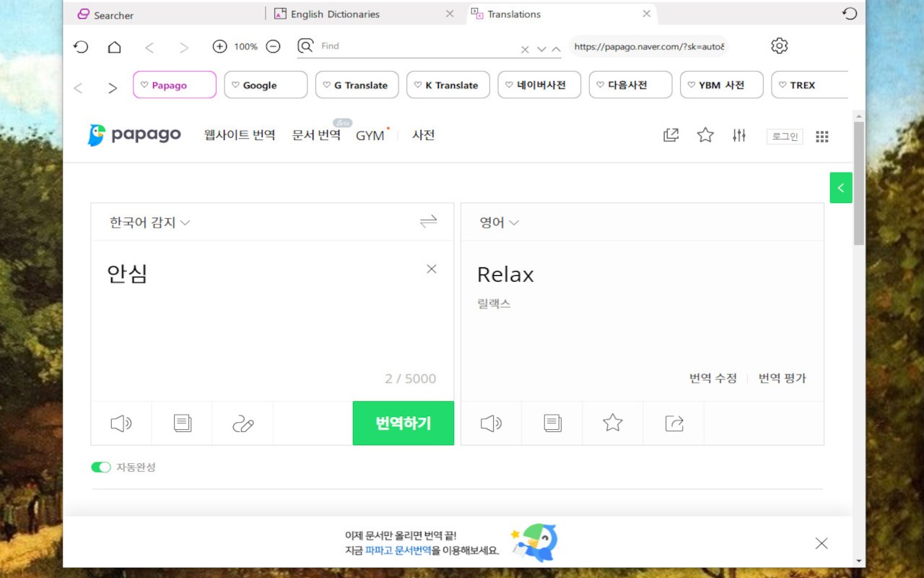Show next bookmark buttons with right arrow
924x578 pixels.
113,88
